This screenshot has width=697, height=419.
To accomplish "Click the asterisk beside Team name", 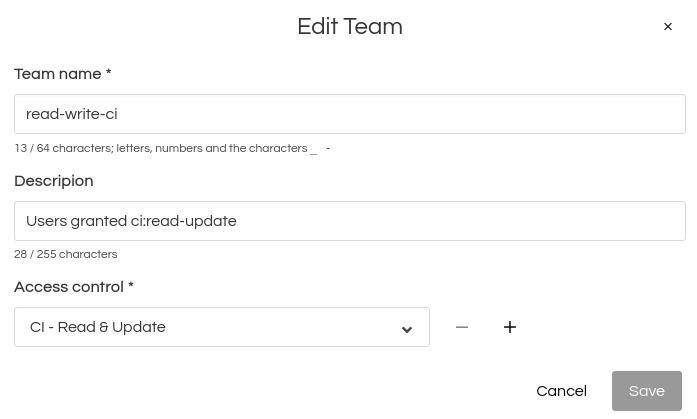I will pos(108,74).
